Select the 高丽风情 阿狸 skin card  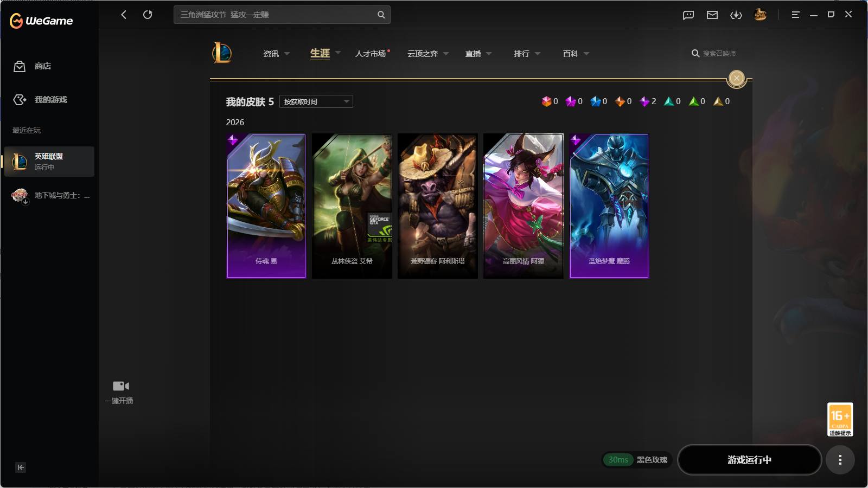(524, 206)
